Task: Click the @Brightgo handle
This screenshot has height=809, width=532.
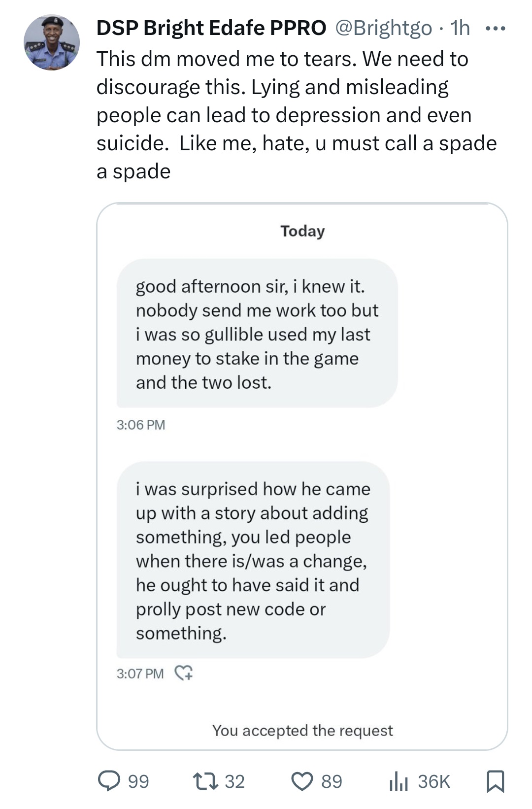Action: tap(384, 28)
